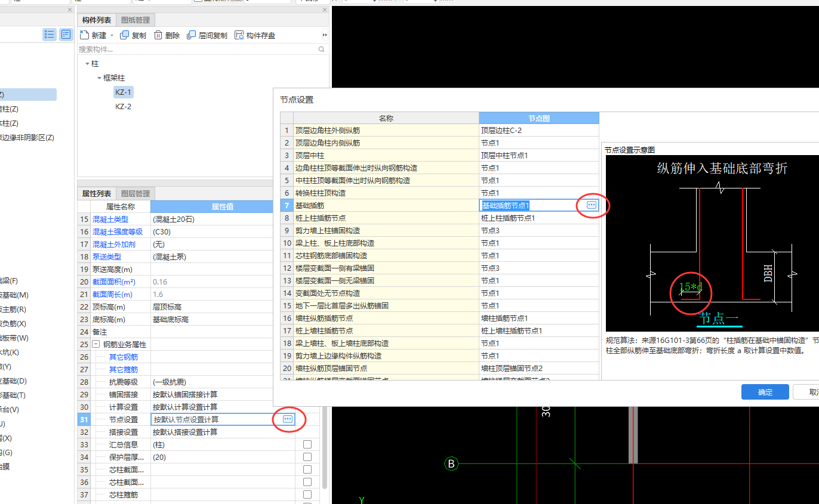
Task: Select KZ-1 in the component tree
Action: pyautogui.click(x=124, y=92)
